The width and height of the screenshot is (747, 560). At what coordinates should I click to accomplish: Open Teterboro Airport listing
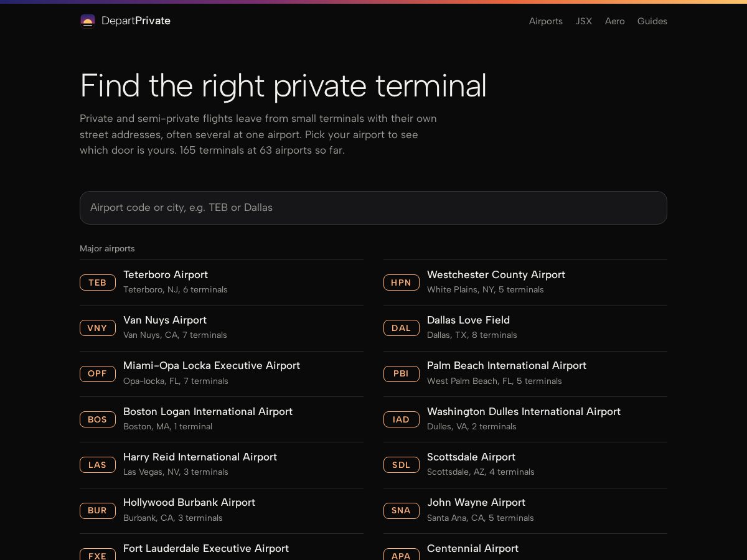(222, 282)
